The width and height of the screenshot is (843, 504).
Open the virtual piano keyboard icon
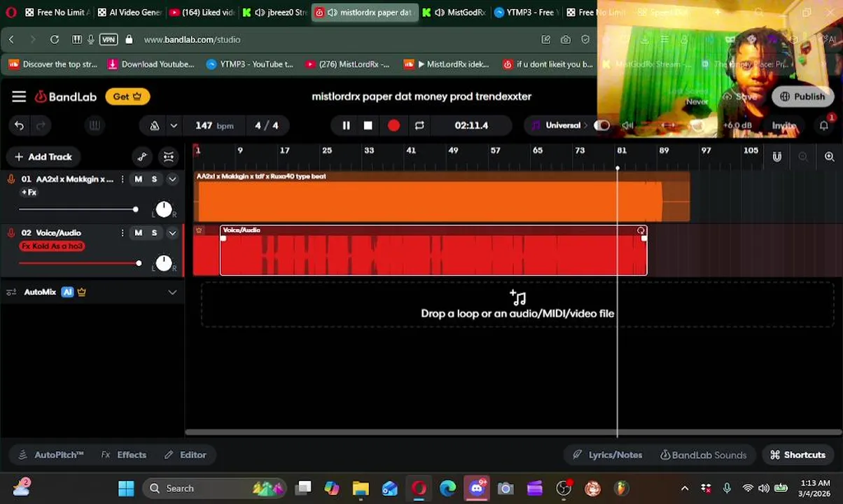pyautogui.click(x=95, y=125)
